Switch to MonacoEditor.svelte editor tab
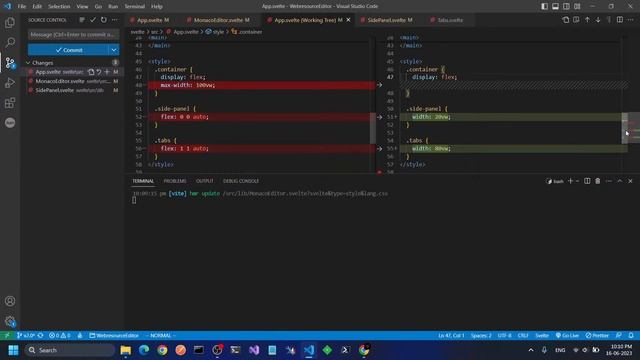Viewport: 640px width, 360px height. pos(221,20)
